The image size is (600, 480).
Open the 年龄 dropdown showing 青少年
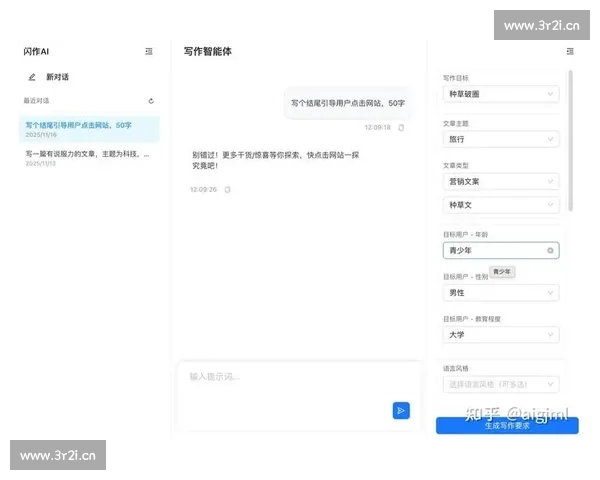coord(501,250)
